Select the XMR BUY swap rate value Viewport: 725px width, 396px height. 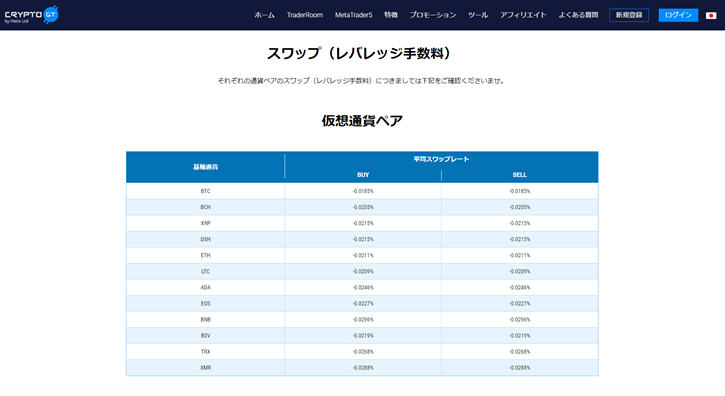coord(363,368)
